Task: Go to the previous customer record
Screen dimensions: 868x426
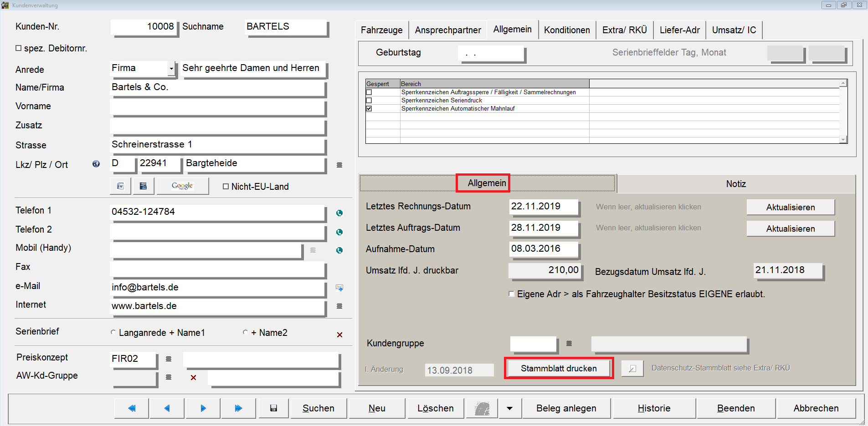Action: 167,408
